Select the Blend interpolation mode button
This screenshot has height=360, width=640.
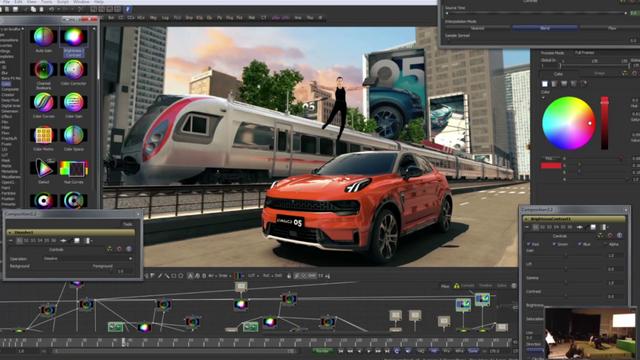pyautogui.click(x=544, y=28)
